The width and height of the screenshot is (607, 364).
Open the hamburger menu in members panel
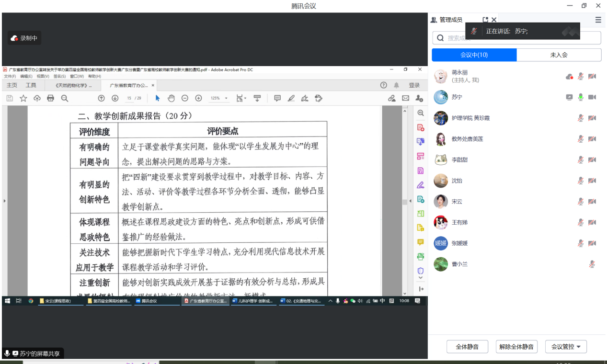coord(598,20)
